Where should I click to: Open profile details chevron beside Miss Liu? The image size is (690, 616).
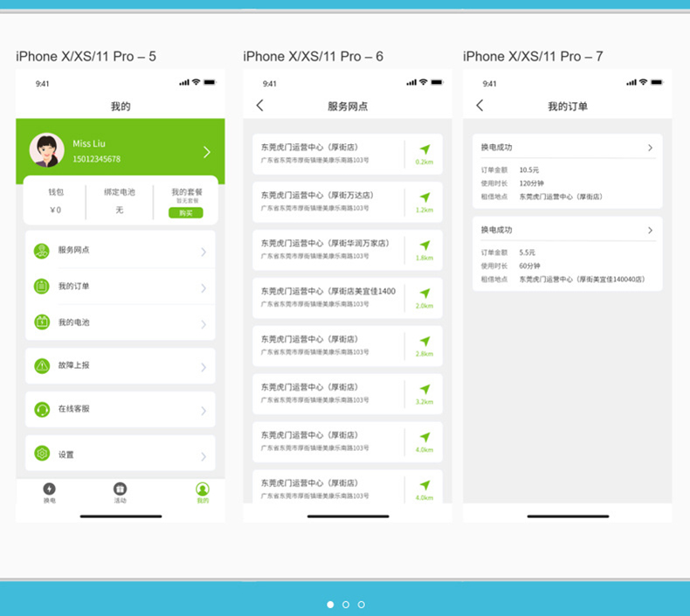point(207,152)
